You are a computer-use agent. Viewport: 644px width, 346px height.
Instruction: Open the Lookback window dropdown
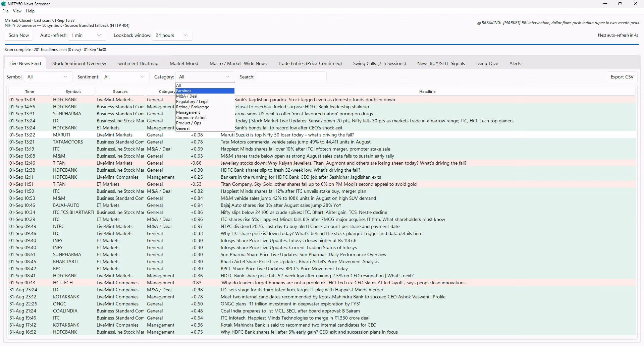[x=172, y=35]
